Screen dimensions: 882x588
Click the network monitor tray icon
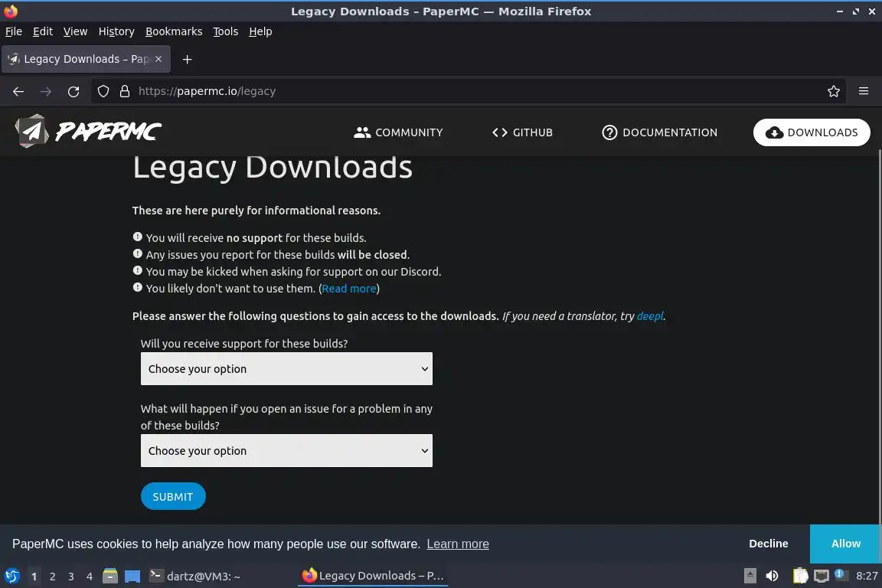[x=822, y=576]
